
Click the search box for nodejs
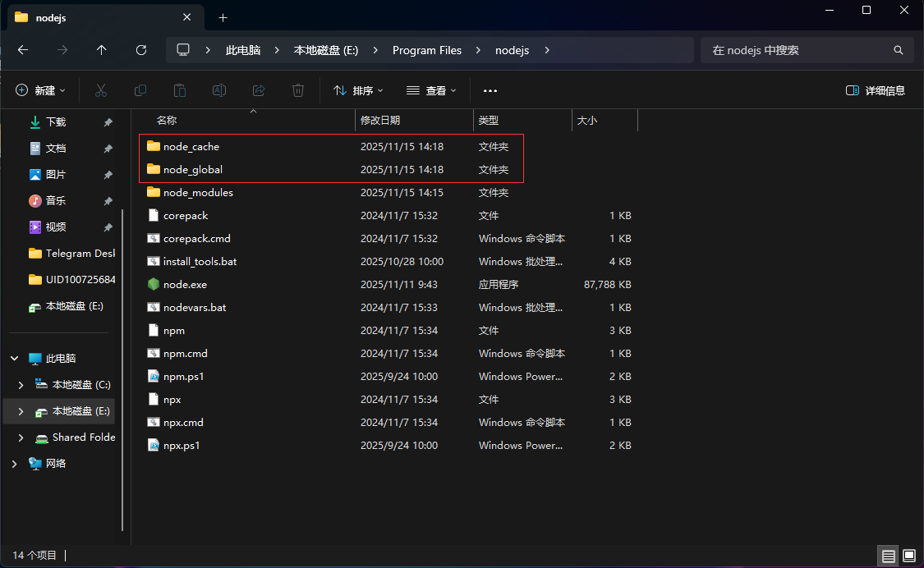pyautogui.click(x=797, y=50)
